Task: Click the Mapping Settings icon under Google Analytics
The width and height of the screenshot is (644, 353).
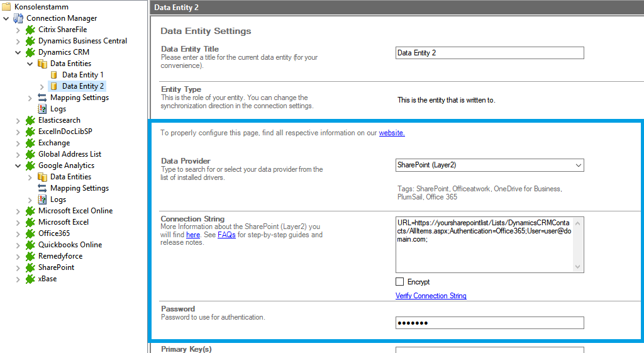Action: [42, 188]
